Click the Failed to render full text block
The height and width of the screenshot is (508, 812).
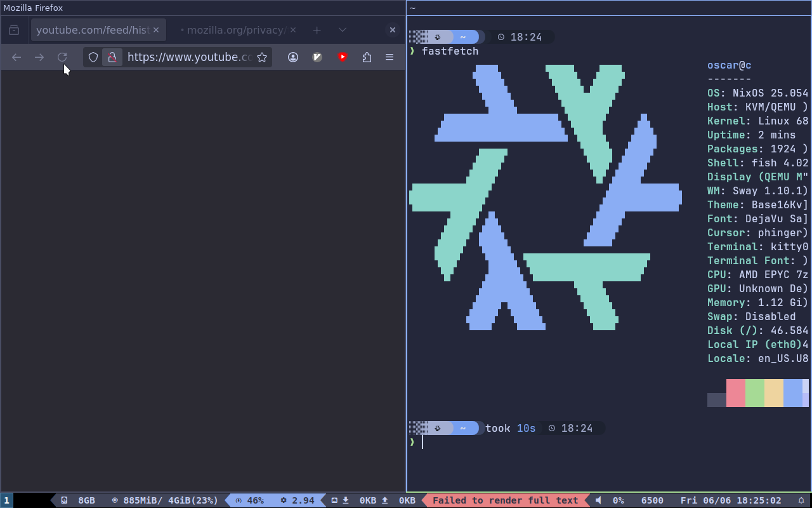click(505, 500)
